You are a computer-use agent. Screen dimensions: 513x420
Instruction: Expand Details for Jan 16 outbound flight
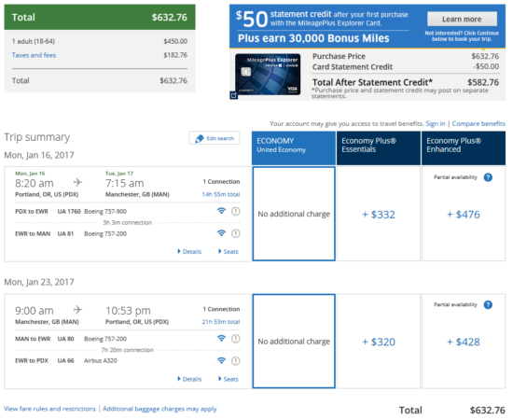tap(189, 251)
